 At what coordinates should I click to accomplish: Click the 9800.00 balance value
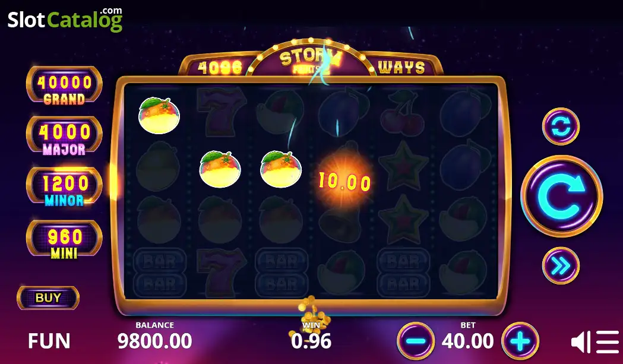(x=154, y=341)
